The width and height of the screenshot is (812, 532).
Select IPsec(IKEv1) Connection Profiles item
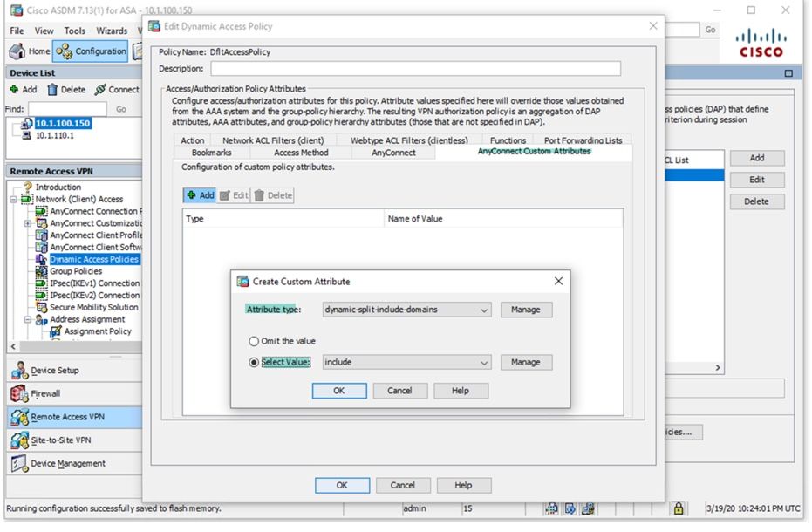[x=95, y=283]
